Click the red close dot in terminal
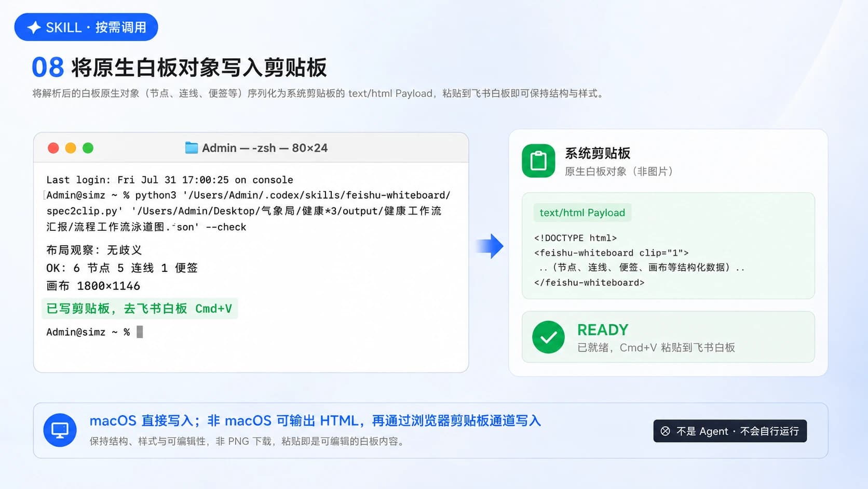868x489 pixels. click(53, 148)
